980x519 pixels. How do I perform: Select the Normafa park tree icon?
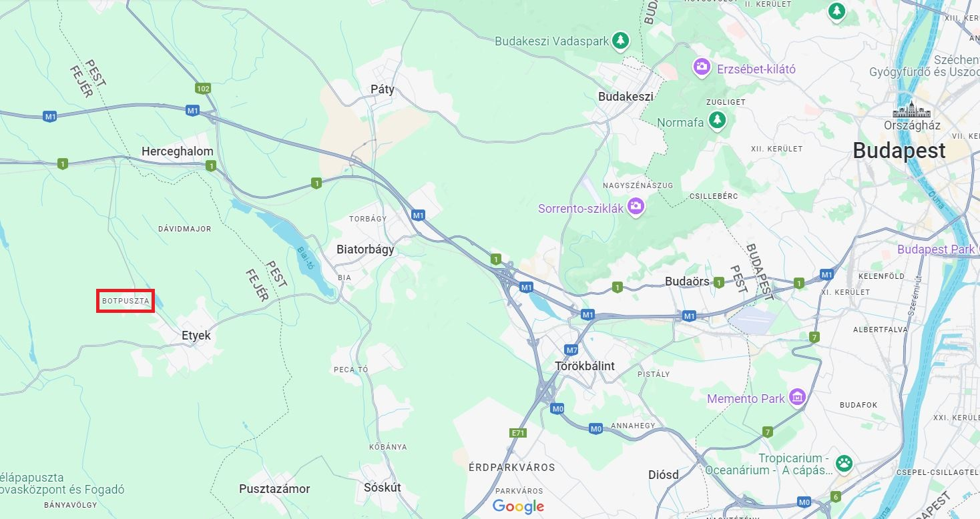coord(717,119)
